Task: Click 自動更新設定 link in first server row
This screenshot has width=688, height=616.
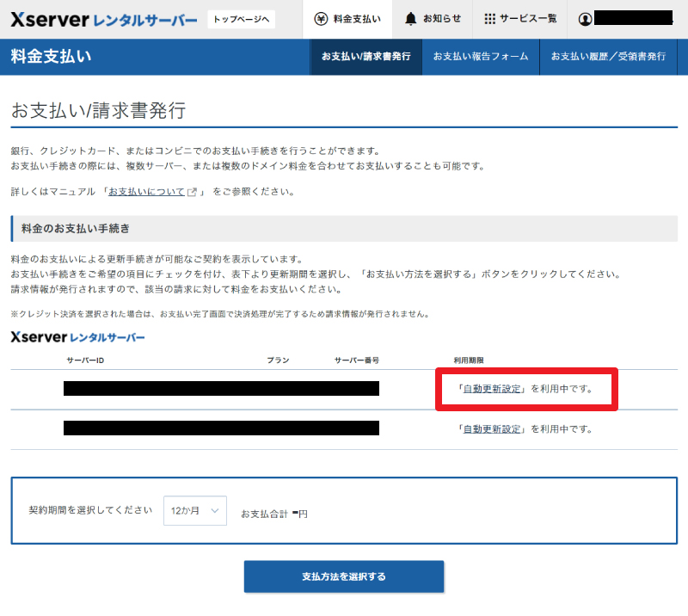Action: coord(492,389)
